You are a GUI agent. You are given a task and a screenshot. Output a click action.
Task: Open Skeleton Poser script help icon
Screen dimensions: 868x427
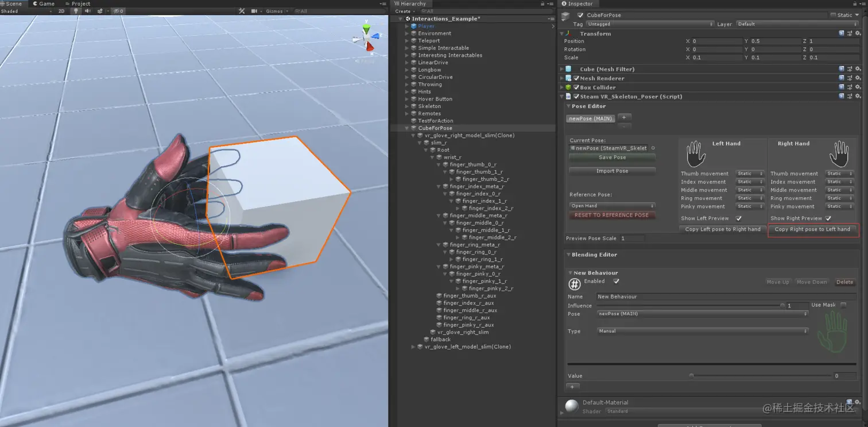(842, 97)
